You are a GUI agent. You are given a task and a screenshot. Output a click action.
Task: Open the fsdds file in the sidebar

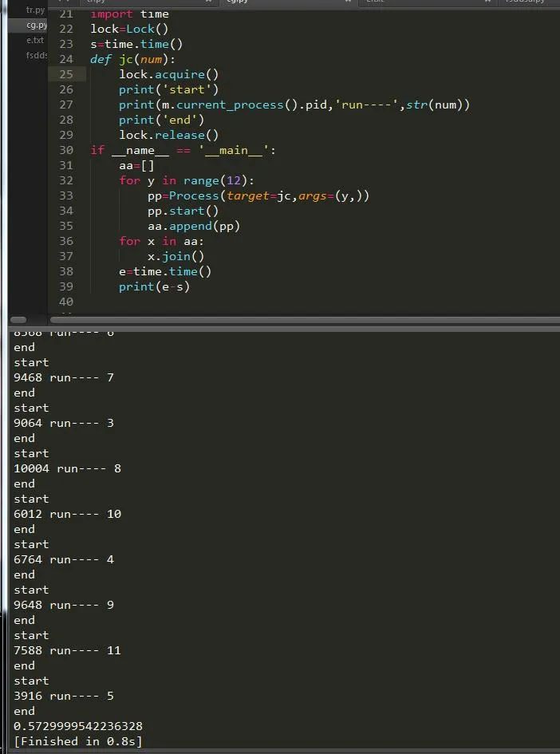coord(37,55)
